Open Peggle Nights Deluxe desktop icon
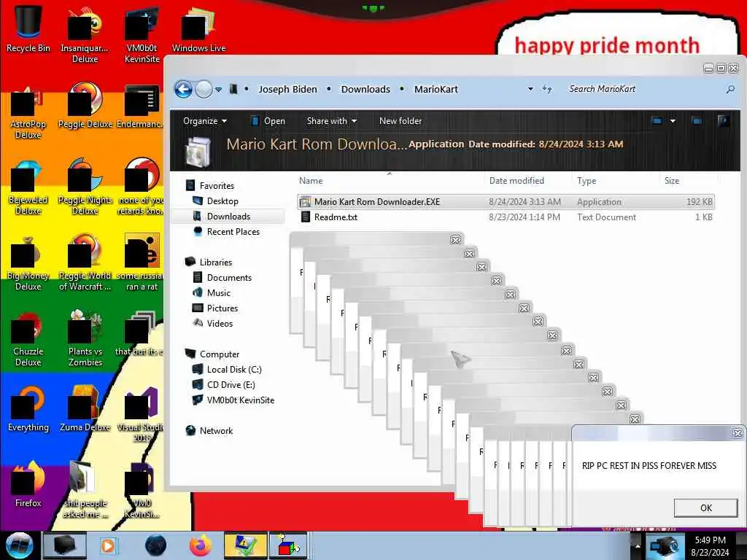This screenshot has width=747, height=560. click(x=85, y=186)
